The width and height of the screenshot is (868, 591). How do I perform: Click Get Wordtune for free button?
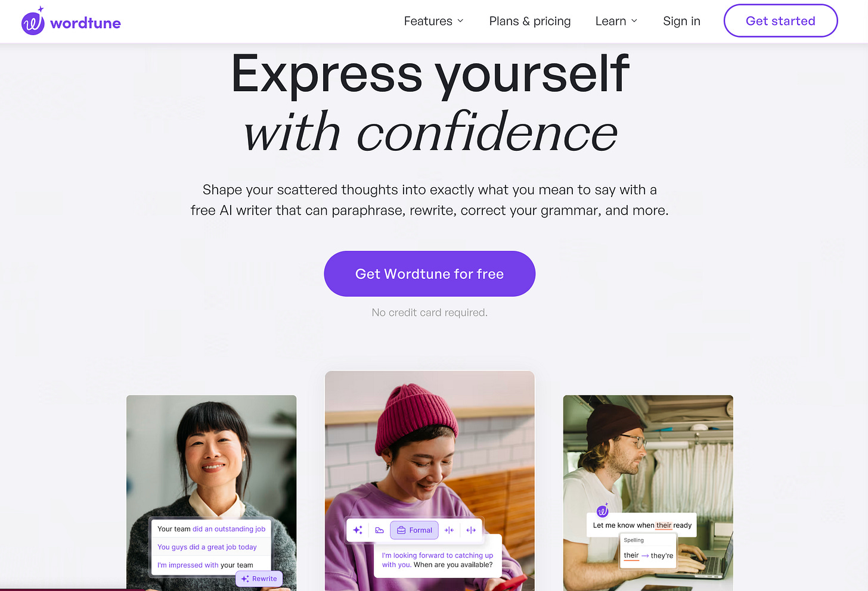point(429,273)
